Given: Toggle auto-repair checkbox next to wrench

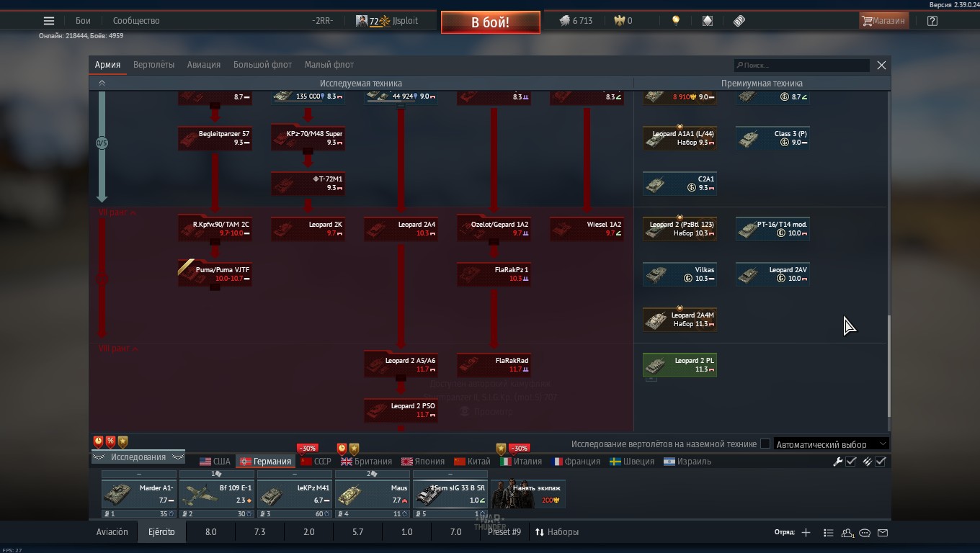Looking at the screenshot, I should tap(851, 462).
